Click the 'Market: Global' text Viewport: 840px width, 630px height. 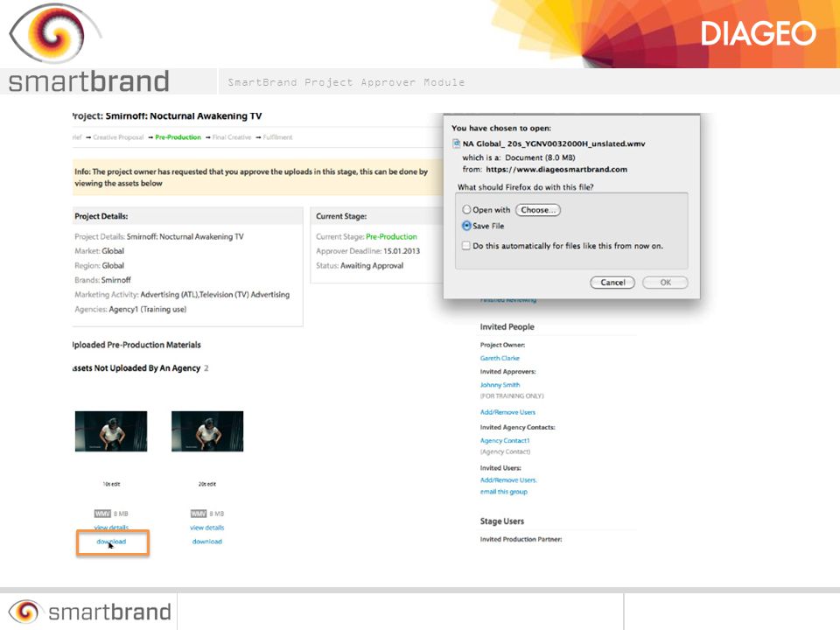point(99,251)
